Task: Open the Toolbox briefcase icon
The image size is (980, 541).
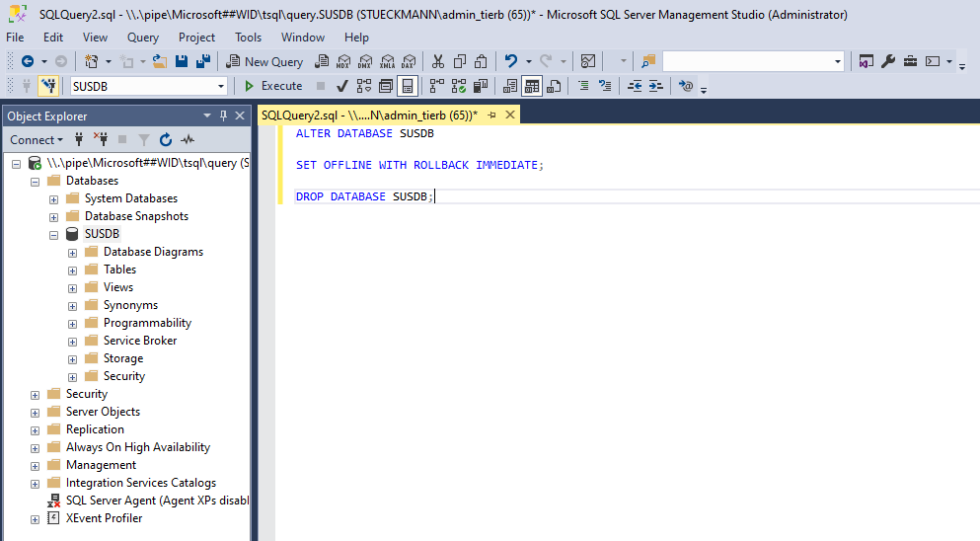Action: [x=910, y=61]
